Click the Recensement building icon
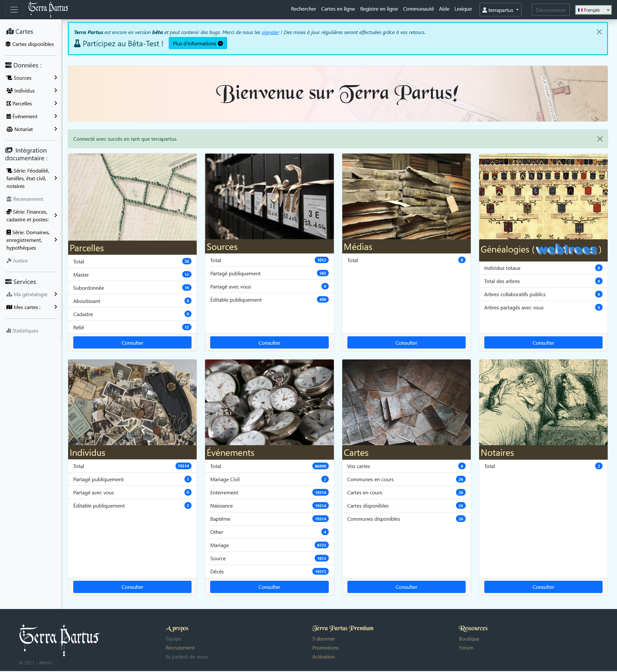Image resolution: width=617 pixels, height=672 pixels. click(9, 199)
